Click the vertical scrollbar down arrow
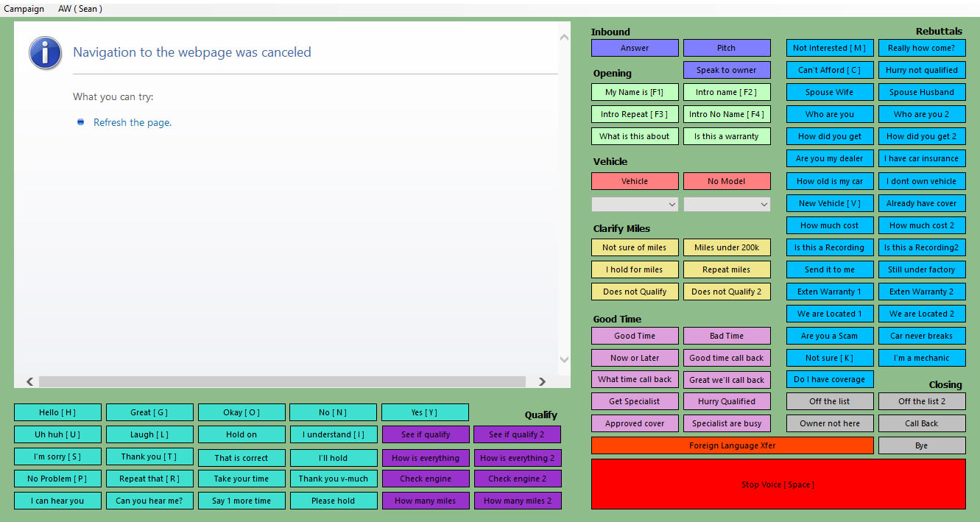Screen dimensions: 980x522 point(564,359)
